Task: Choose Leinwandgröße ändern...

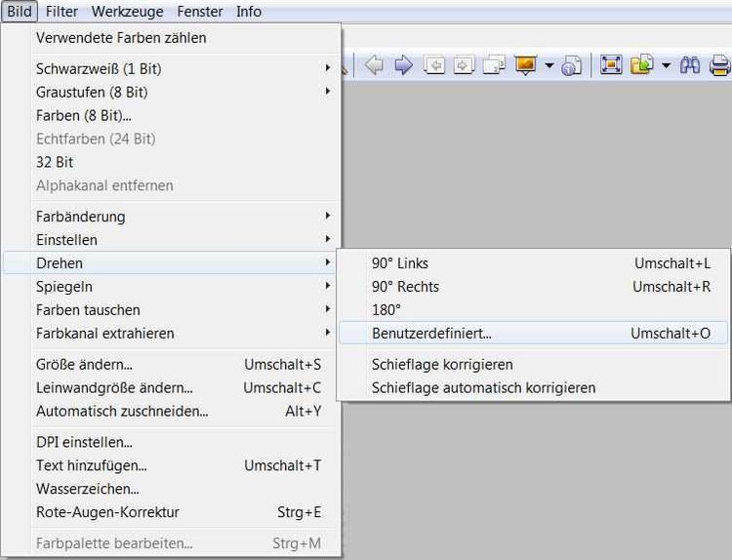Action: (171, 387)
